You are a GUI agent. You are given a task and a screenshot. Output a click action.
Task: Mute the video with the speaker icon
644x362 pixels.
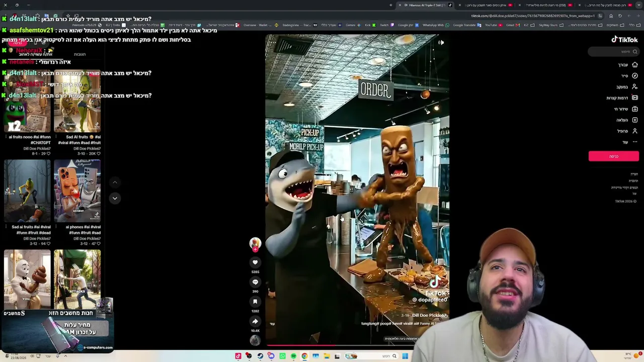(441, 43)
